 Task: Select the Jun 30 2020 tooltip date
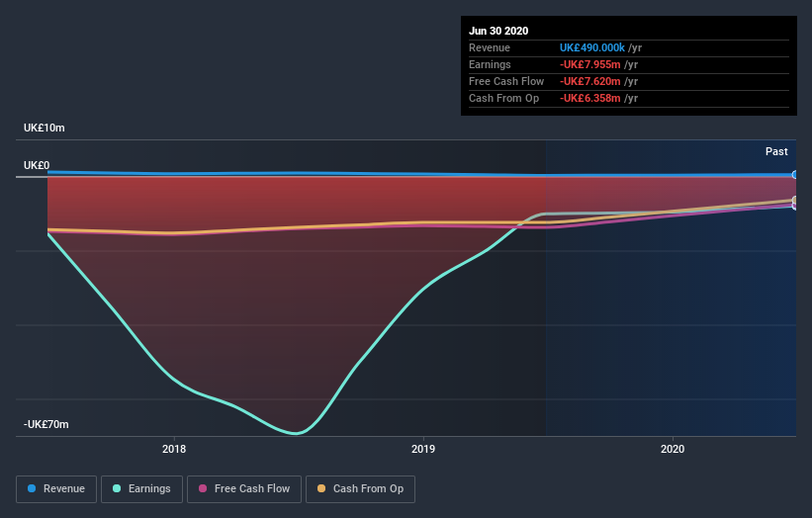498,31
